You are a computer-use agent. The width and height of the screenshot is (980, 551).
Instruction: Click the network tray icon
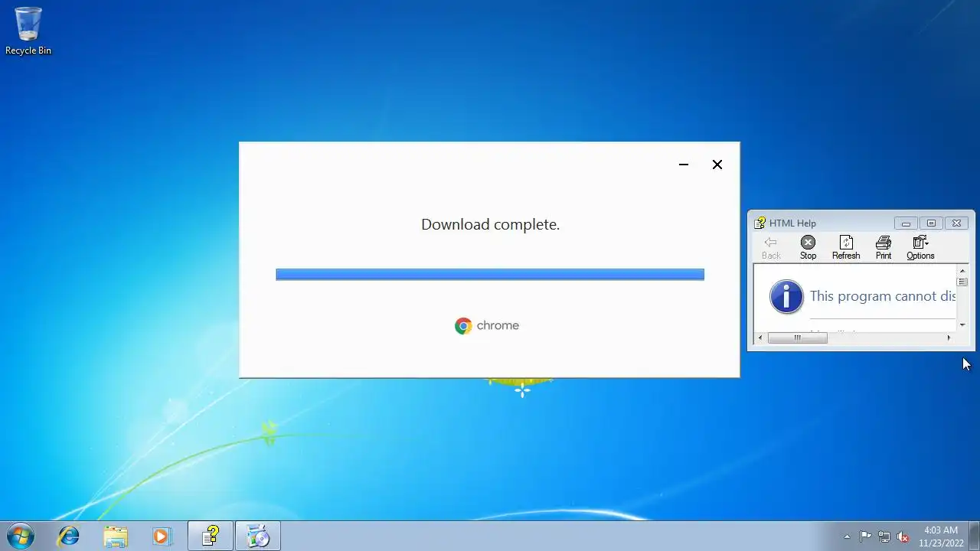[884, 536]
